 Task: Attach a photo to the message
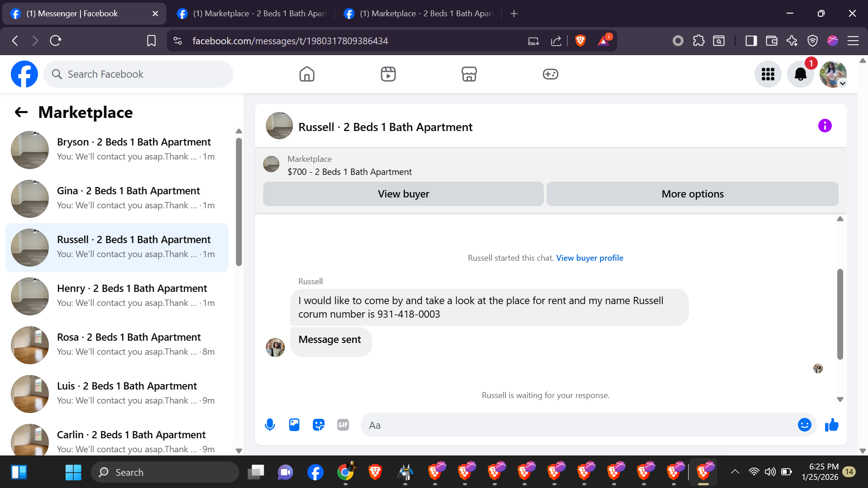pyautogui.click(x=294, y=425)
